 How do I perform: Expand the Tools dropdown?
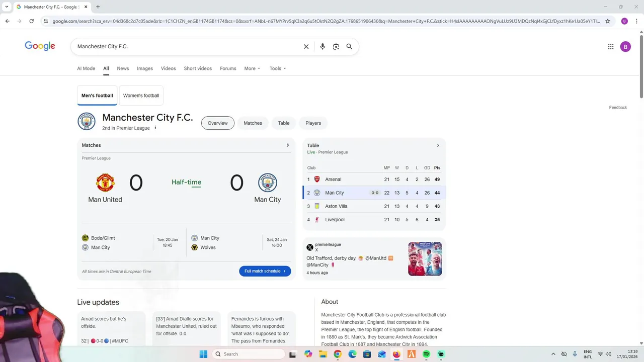(278, 68)
